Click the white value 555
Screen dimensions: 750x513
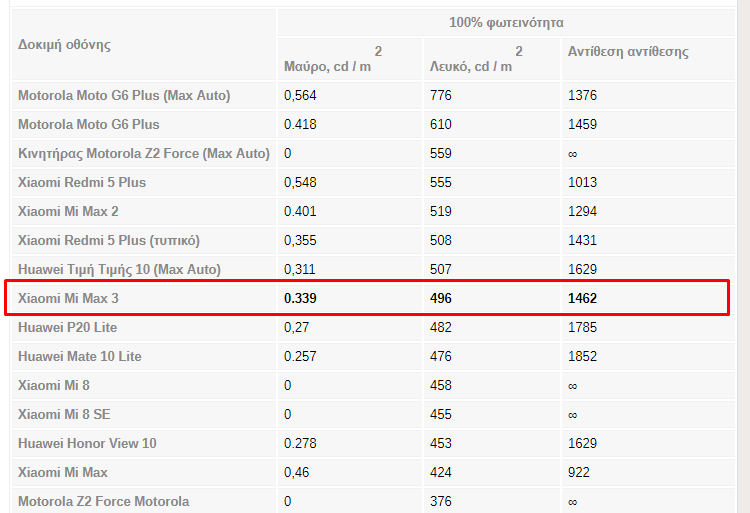[441, 183]
